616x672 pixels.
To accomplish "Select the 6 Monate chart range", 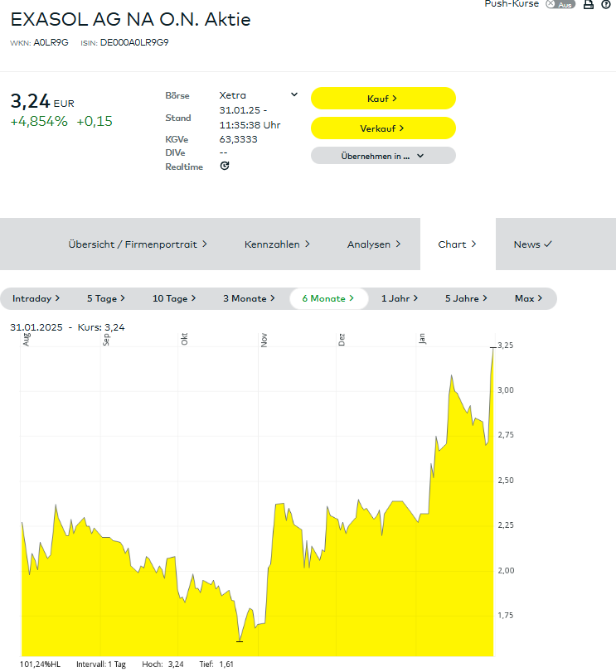I will [x=329, y=299].
